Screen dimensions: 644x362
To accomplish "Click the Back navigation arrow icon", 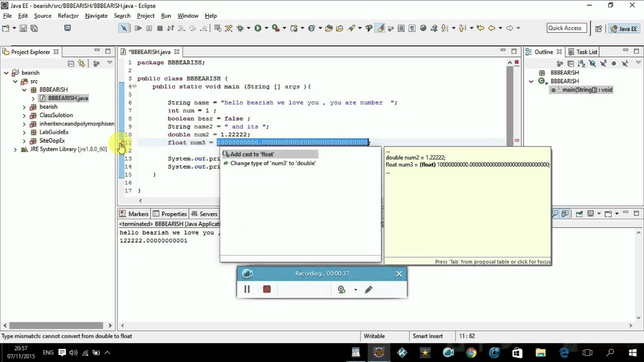I will pyautogui.click(x=492, y=28).
